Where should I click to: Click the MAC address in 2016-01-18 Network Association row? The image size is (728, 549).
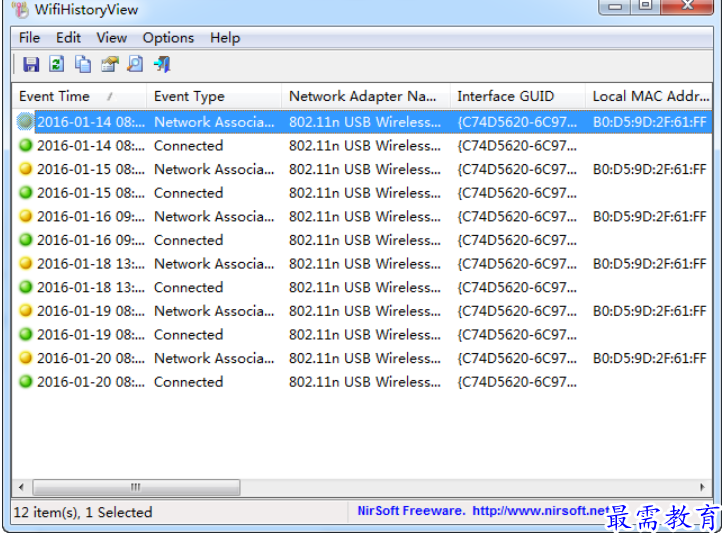click(x=650, y=264)
